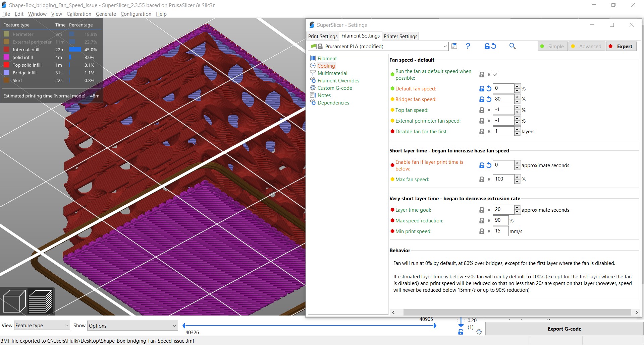
Task: Click the Internal infill red color swatch
Action: coord(6,50)
